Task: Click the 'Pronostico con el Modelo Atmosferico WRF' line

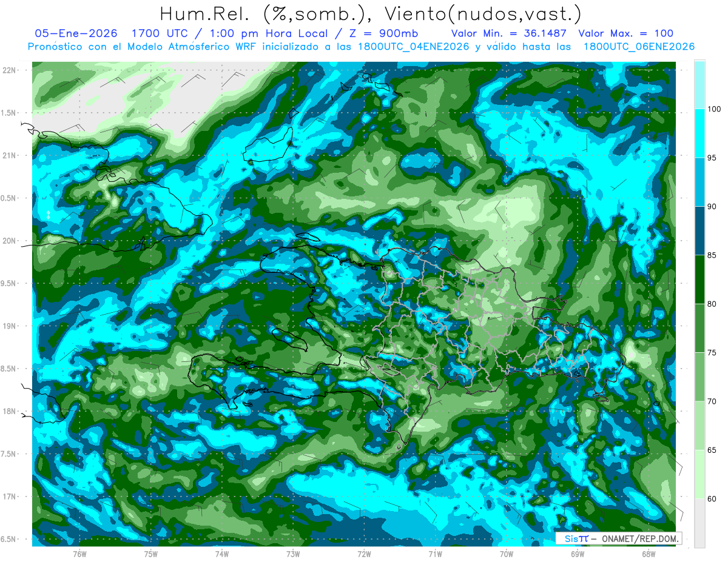Action: click(362, 47)
